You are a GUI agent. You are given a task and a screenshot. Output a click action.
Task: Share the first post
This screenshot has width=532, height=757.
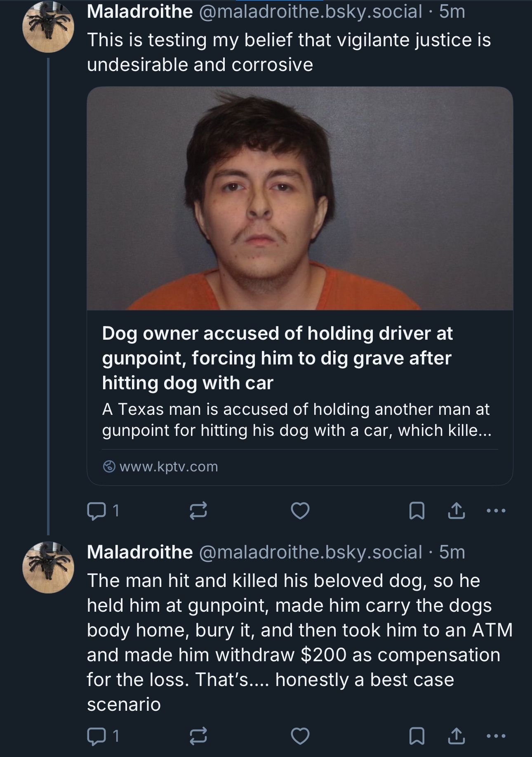(456, 511)
